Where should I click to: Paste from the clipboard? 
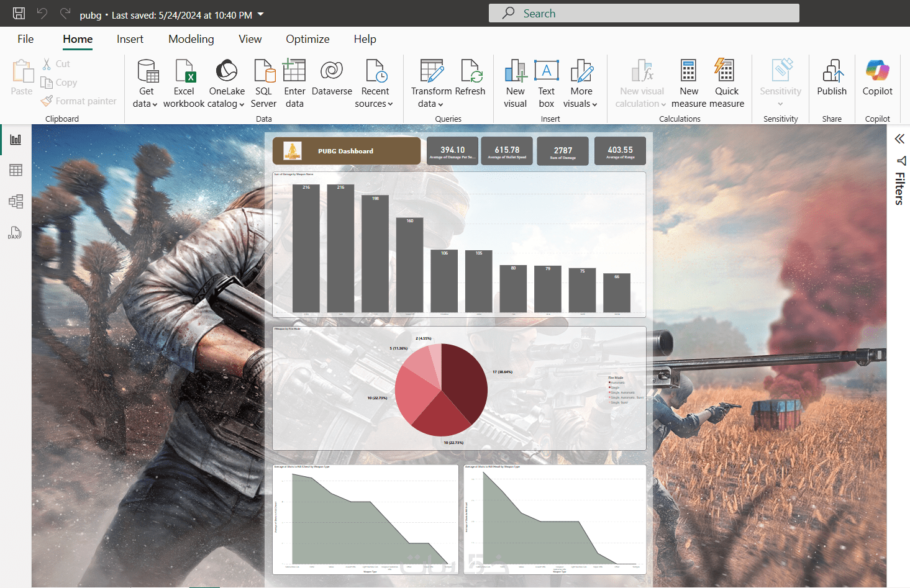(x=22, y=78)
